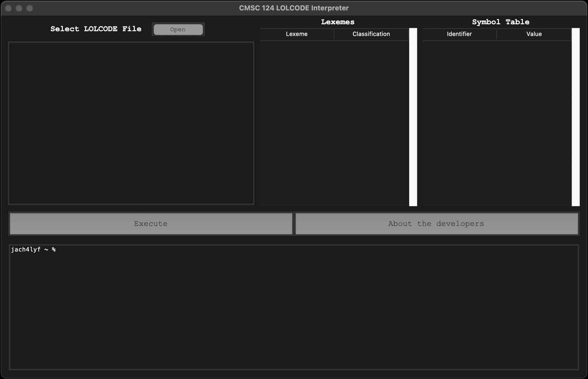Click the Open file button

(x=178, y=29)
